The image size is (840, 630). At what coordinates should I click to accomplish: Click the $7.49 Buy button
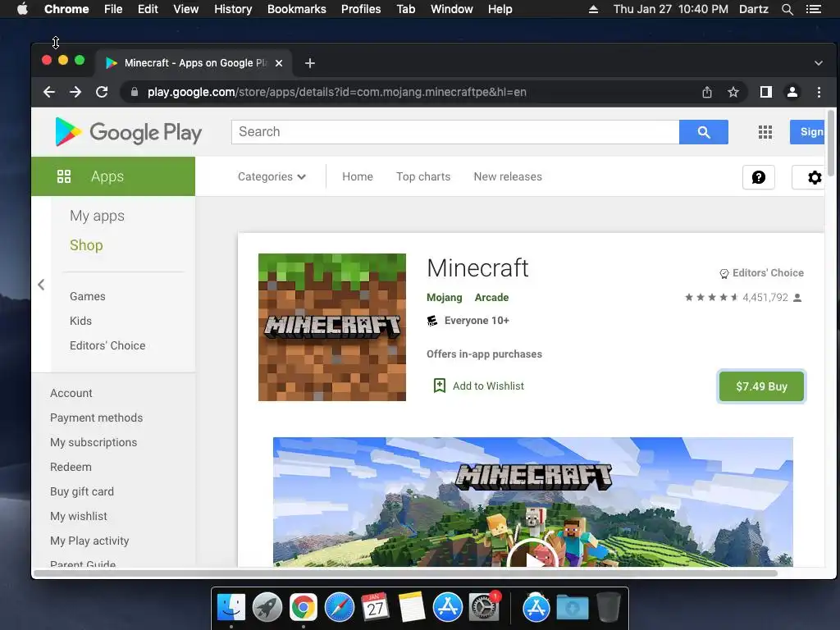761,386
